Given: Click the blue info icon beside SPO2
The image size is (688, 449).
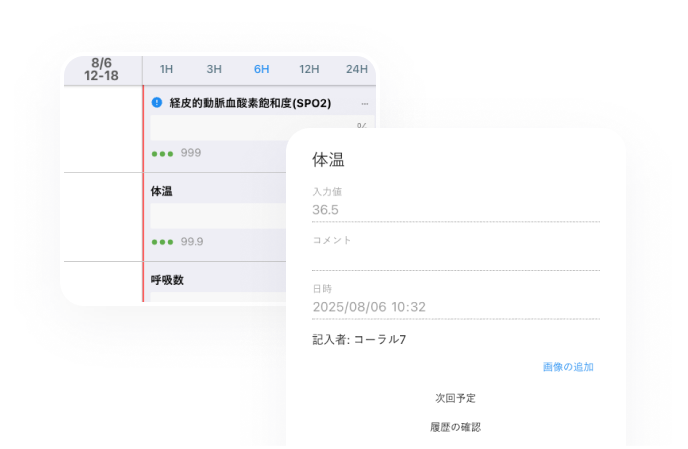Looking at the screenshot, I should coord(156,103).
